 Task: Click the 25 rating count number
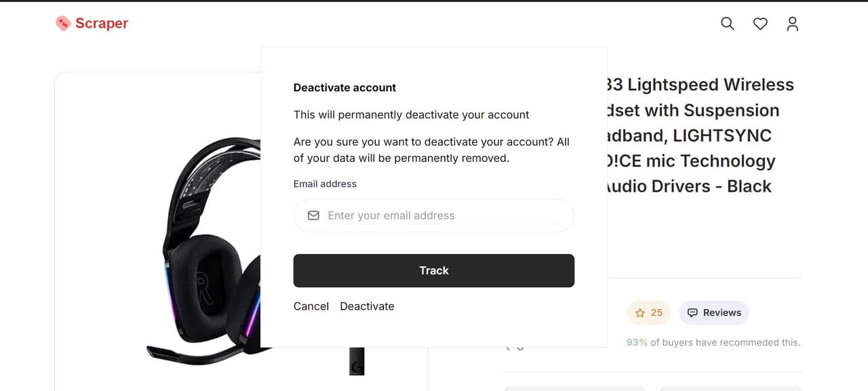(x=656, y=313)
